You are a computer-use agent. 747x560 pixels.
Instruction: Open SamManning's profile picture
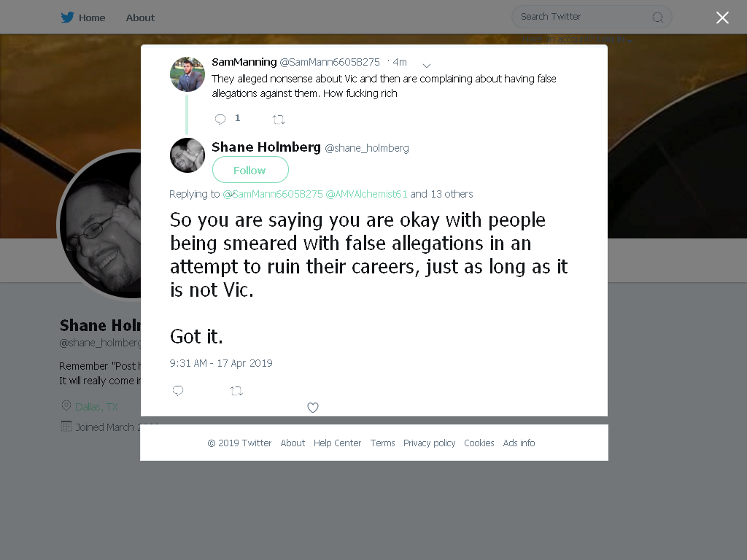187,74
